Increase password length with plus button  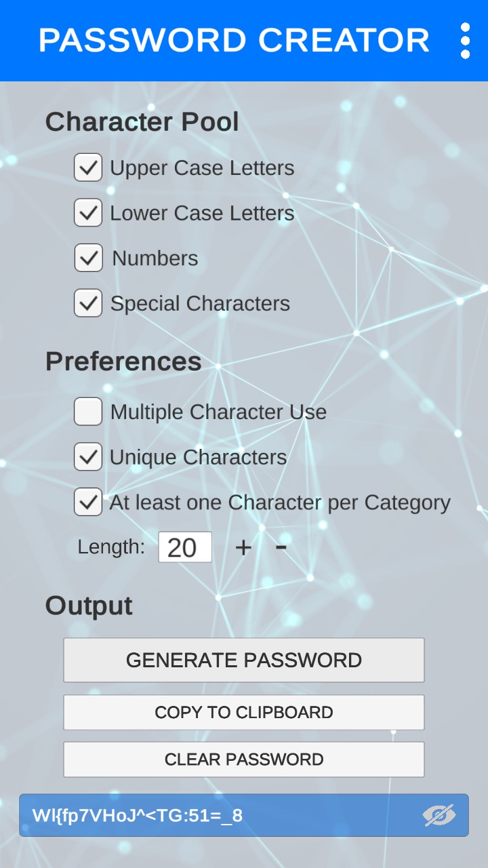click(243, 547)
